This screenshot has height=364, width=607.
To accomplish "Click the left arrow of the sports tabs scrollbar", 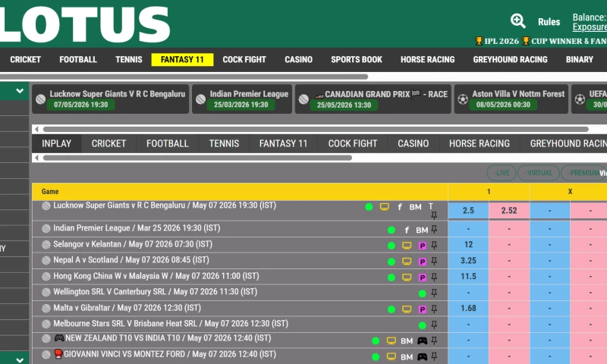I will click(x=36, y=158).
